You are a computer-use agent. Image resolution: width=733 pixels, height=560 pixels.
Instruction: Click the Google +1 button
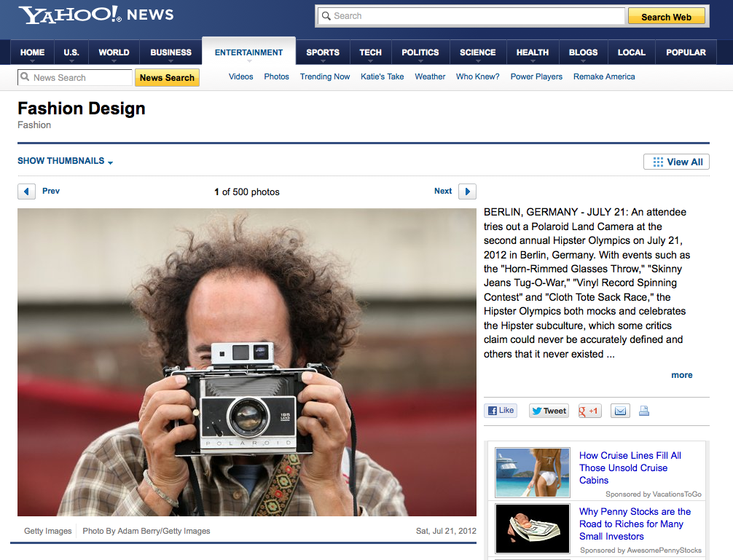click(x=589, y=411)
